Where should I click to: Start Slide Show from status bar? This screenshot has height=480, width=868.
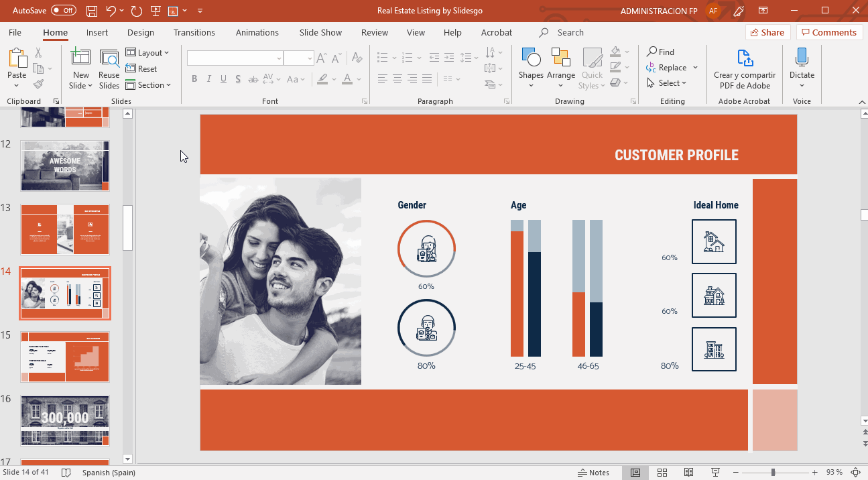click(x=715, y=473)
